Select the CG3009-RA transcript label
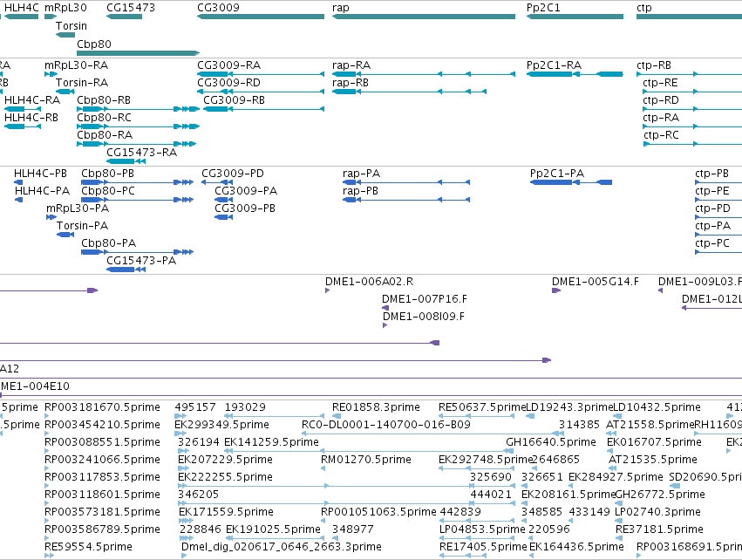The height and width of the screenshot is (560, 742). [x=229, y=65]
